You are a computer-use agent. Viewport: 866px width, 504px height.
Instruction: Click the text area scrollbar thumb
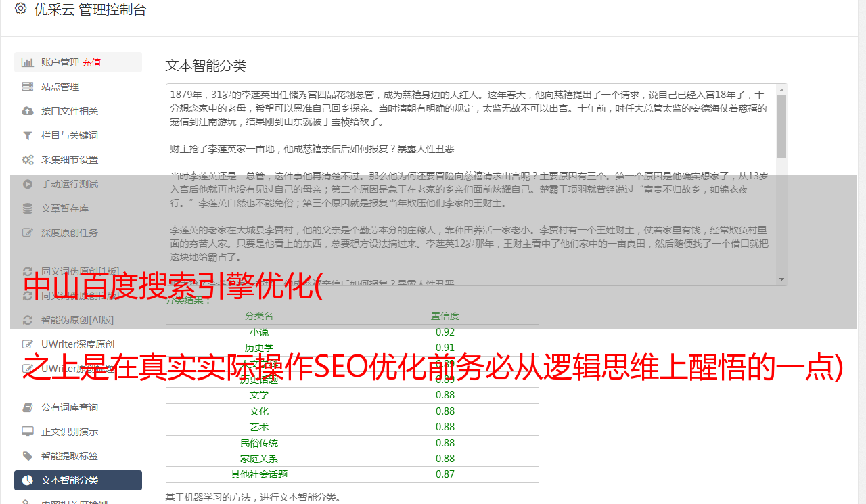(781, 127)
